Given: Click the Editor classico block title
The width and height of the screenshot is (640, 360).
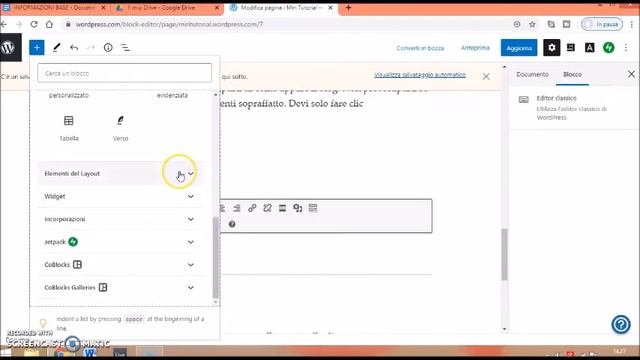Looking at the screenshot, I should point(556,98).
